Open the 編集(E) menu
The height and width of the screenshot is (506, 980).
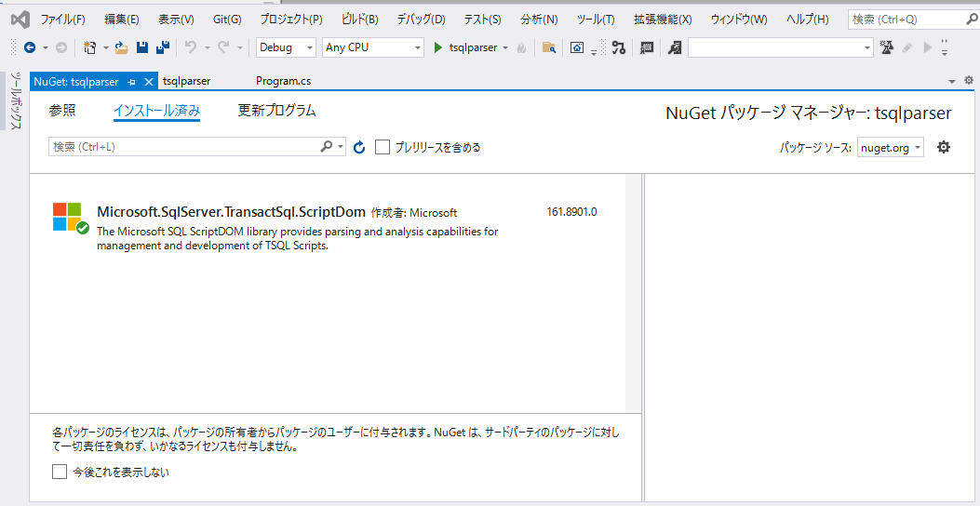[122, 20]
